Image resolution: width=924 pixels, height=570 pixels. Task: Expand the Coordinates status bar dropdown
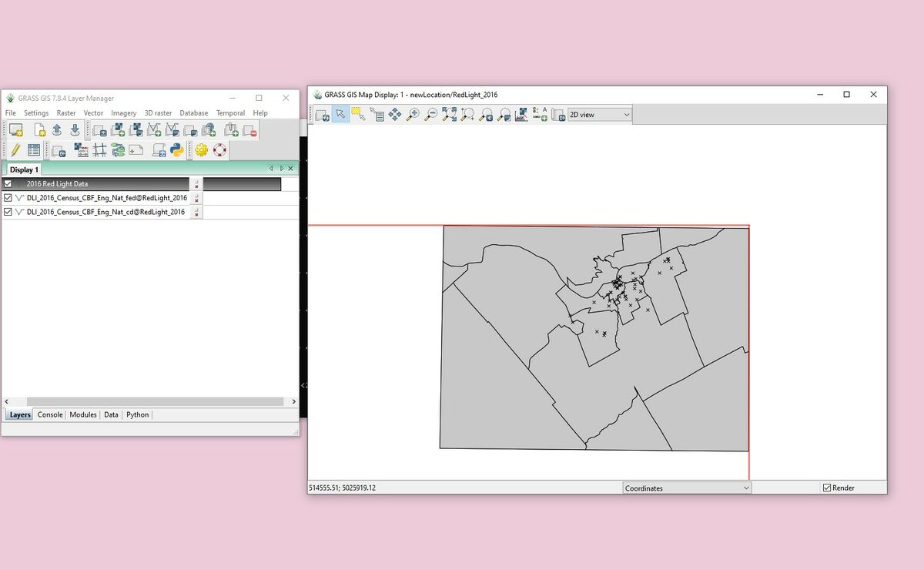pyautogui.click(x=686, y=488)
